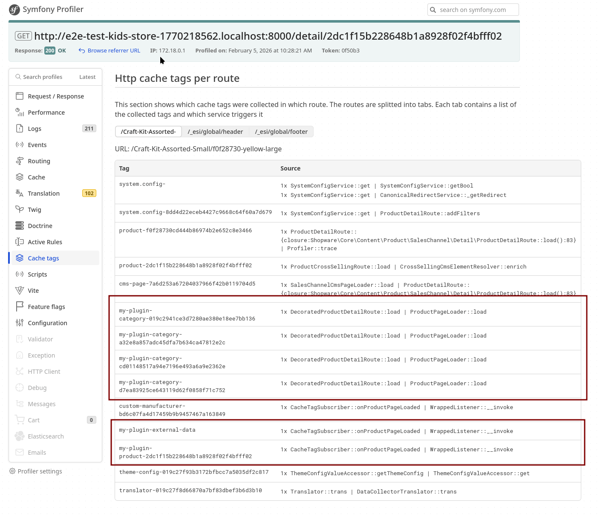Screen dimensions: 600x516
Task: Click the Configuration sliders icon
Action: click(20, 323)
